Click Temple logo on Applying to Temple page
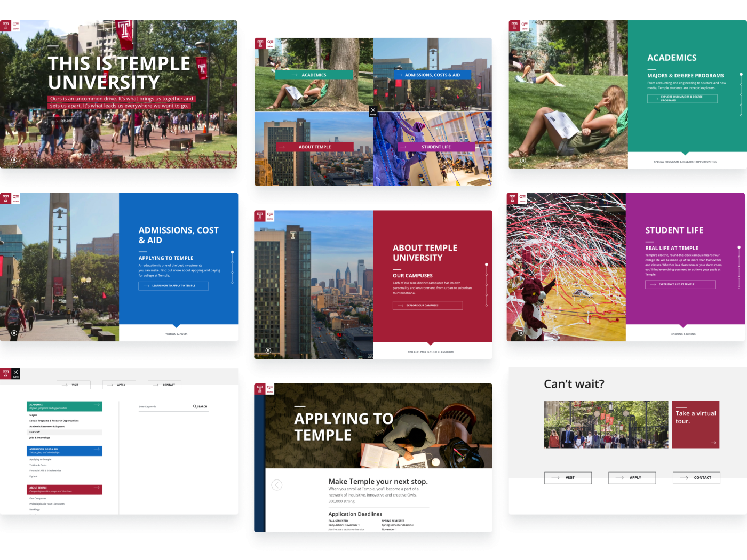Image resolution: width=747 pixels, height=560 pixels. (260, 389)
